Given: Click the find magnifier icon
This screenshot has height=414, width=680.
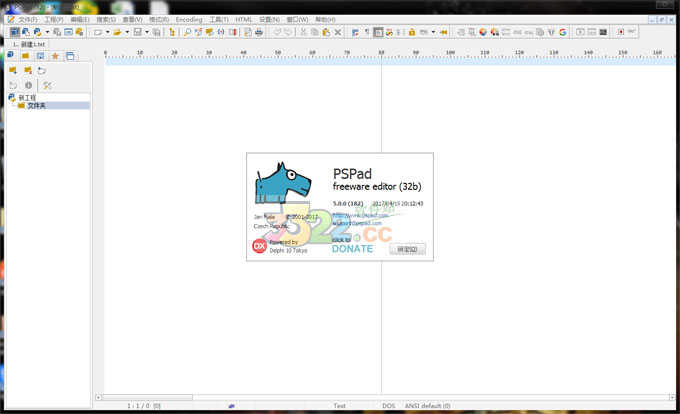Looking at the screenshot, I should pos(187,32).
